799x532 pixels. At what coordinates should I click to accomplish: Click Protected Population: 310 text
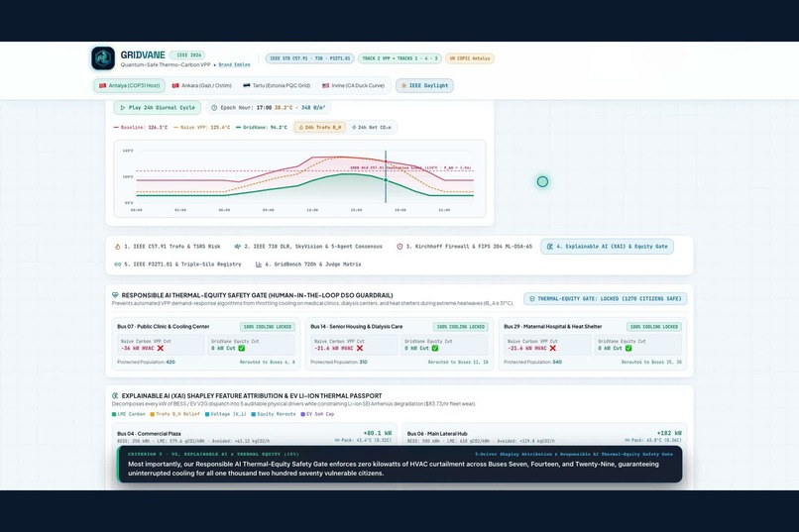[339, 362]
